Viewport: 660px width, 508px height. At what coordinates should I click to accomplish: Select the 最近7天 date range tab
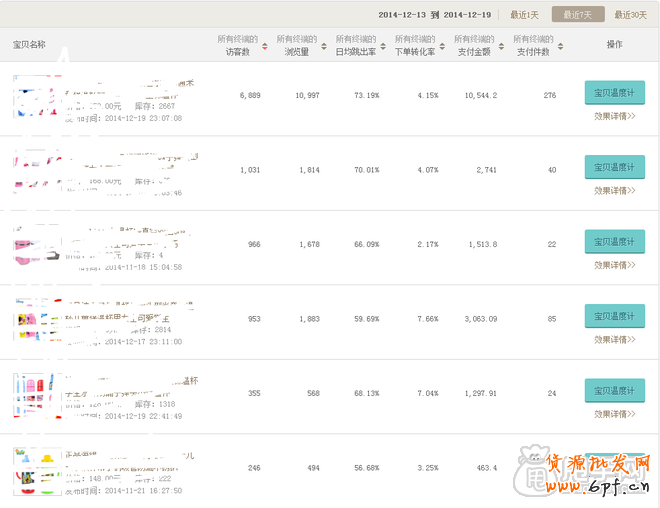click(x=578, y=15)
